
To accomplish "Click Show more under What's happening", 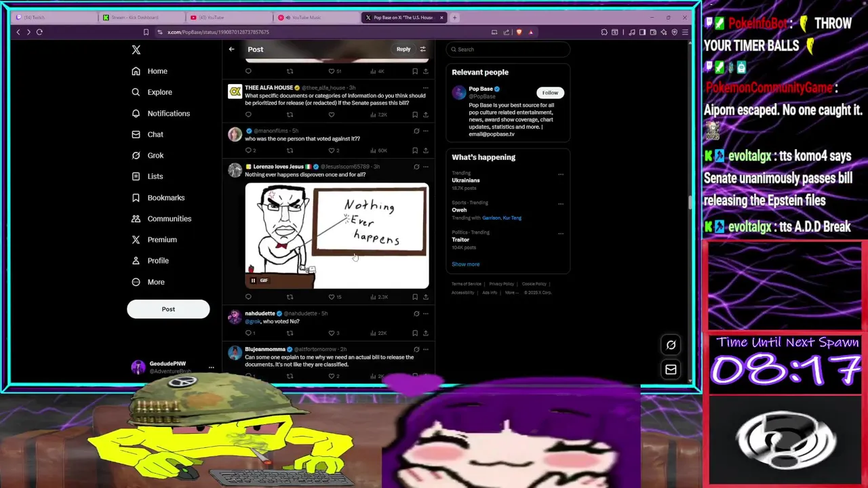I will 465,264.
